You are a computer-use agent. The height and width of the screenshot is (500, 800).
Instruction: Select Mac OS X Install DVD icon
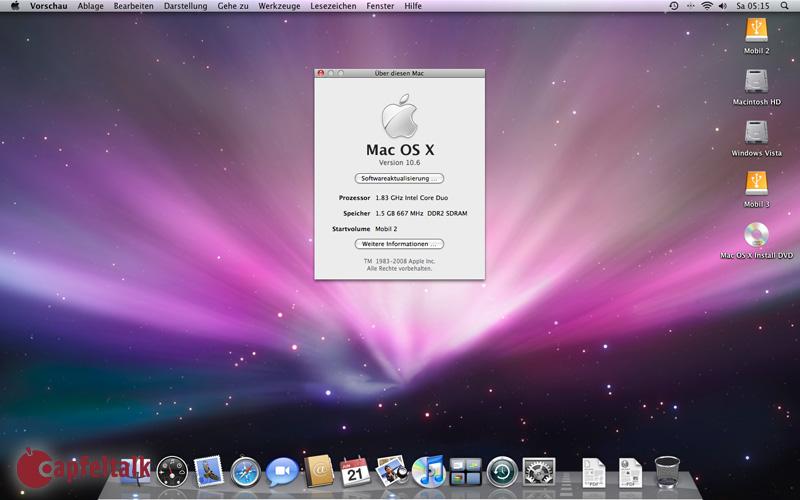[x=756, y=235]
